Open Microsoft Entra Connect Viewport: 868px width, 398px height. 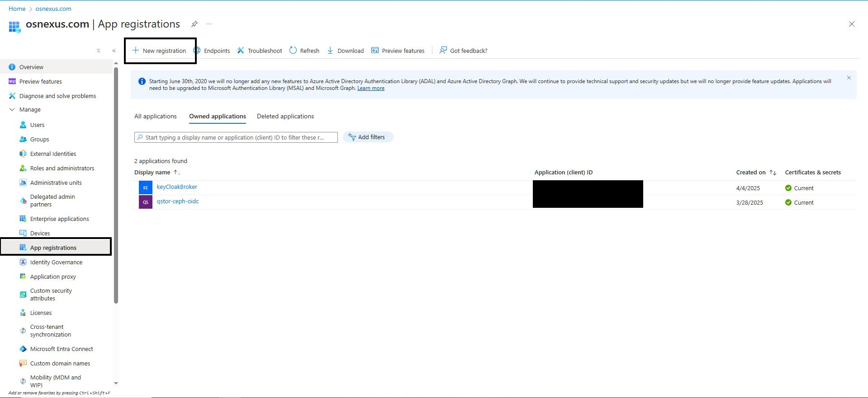(56, 349)
